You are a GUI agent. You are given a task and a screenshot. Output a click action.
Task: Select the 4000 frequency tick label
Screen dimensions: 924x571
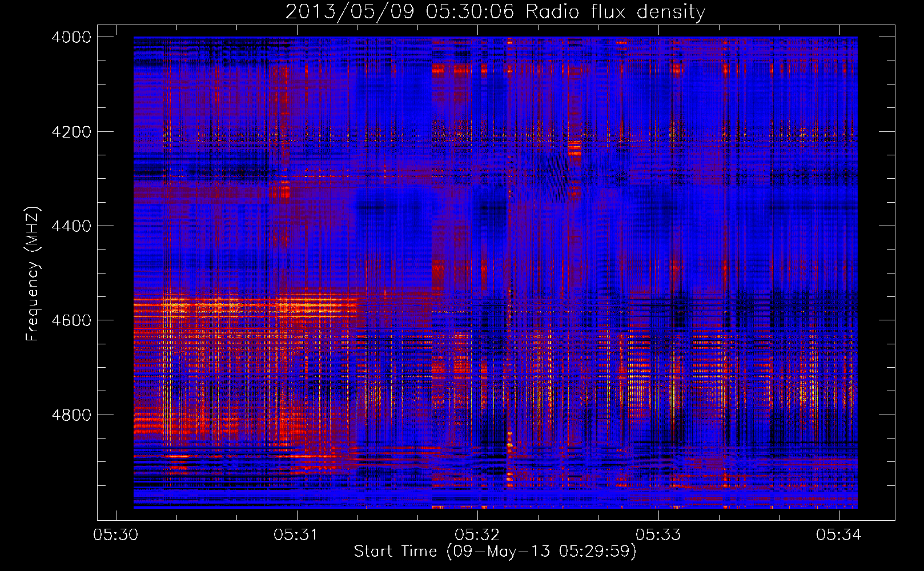click(71, 37)
